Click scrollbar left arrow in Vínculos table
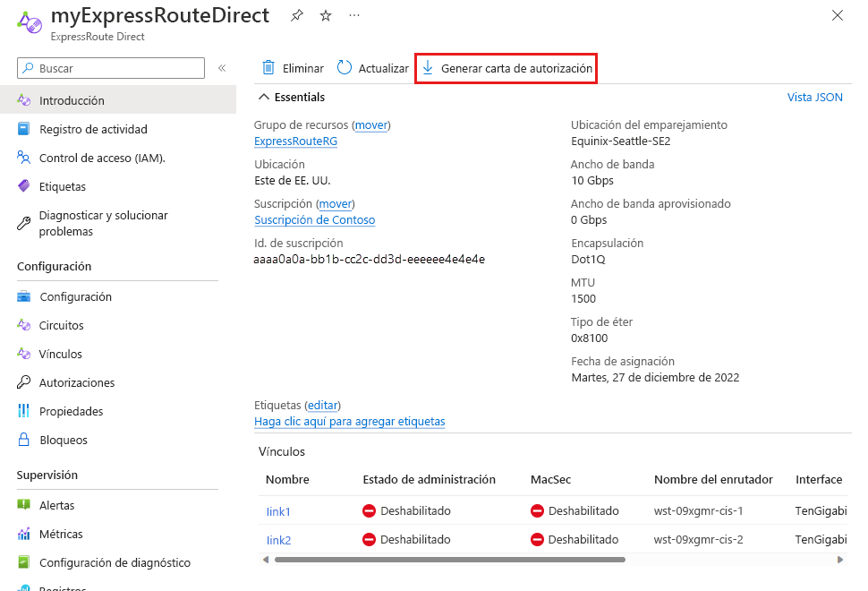The width and height of the screenshot is (868, 591). tap(266, 560)
